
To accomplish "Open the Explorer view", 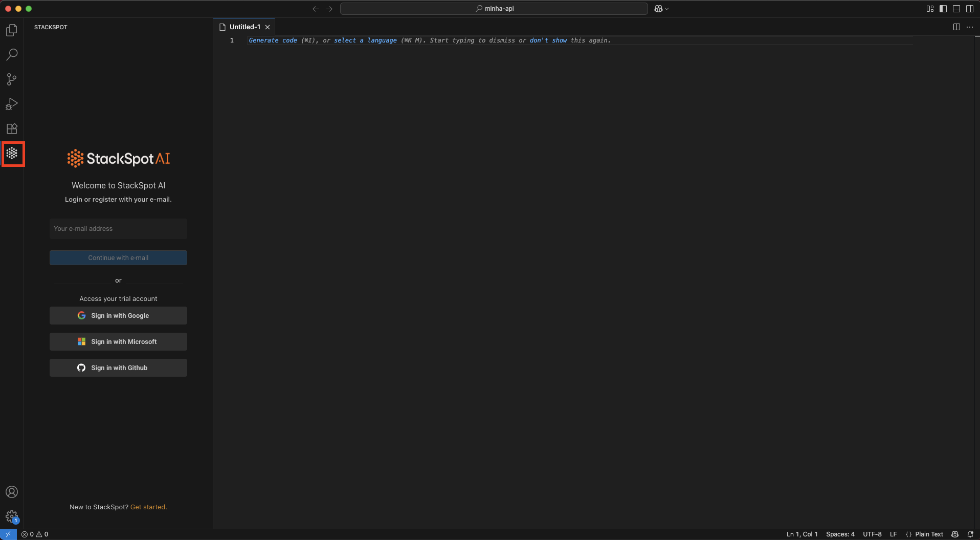I will click(x=12, y=30).
